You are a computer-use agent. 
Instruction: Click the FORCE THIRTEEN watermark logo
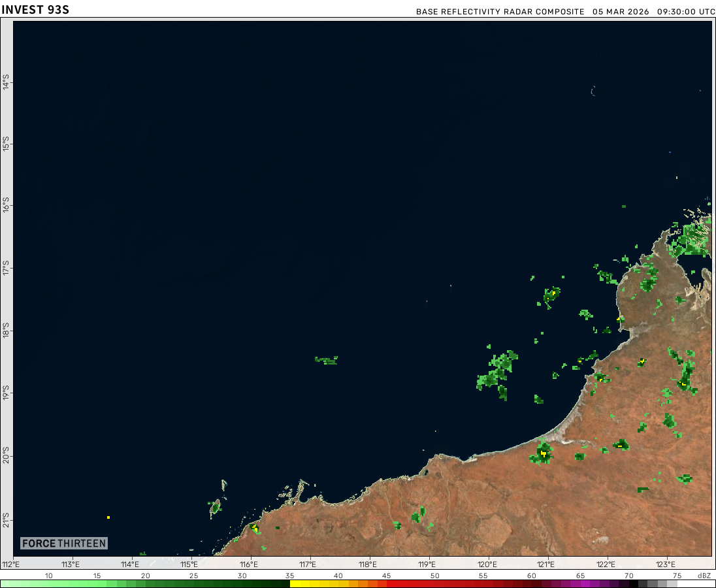pos(63,543)
